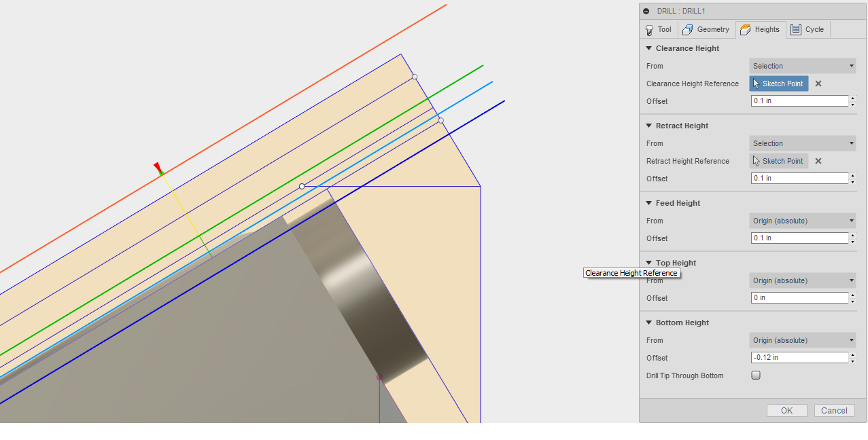Collapse the Bottom Height section
The width and height of the screenshot is (868, 440).
point(649,323)
